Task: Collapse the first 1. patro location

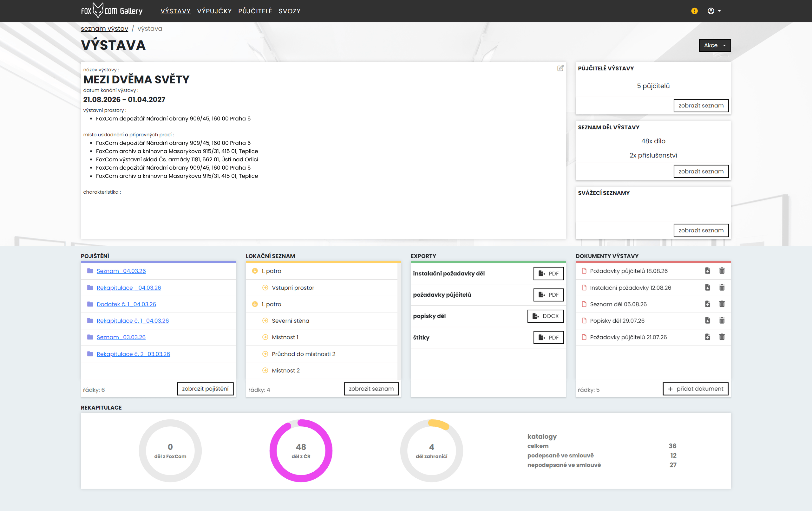Action: (255, 271)
